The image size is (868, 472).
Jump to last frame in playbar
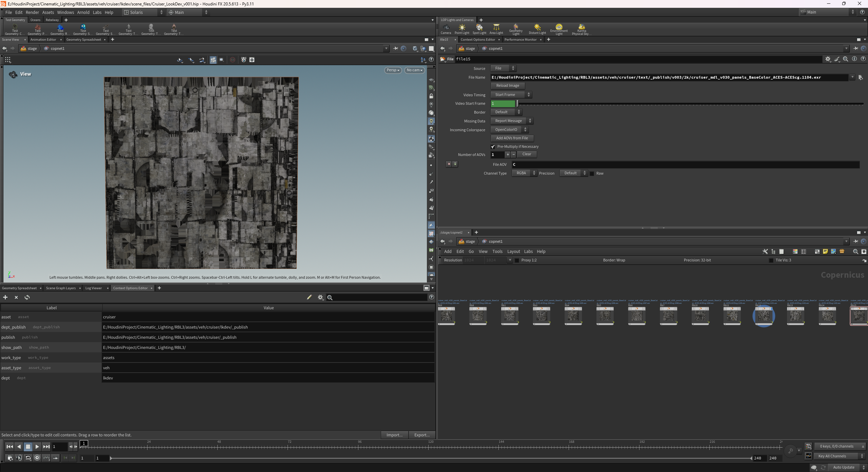(46, 447)
